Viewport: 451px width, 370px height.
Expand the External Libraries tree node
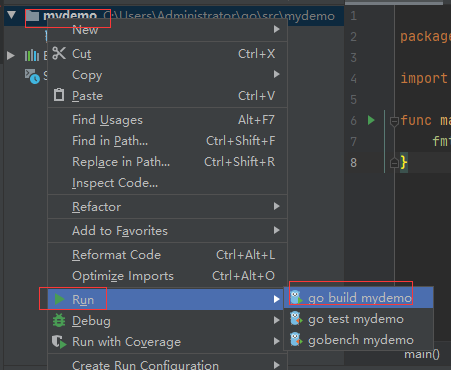(11, 55)
